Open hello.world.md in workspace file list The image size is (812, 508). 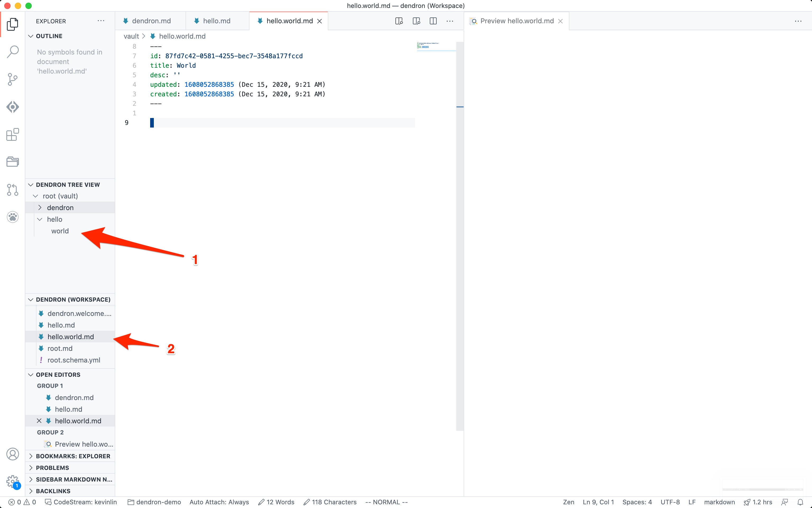[x=70, y=337]
